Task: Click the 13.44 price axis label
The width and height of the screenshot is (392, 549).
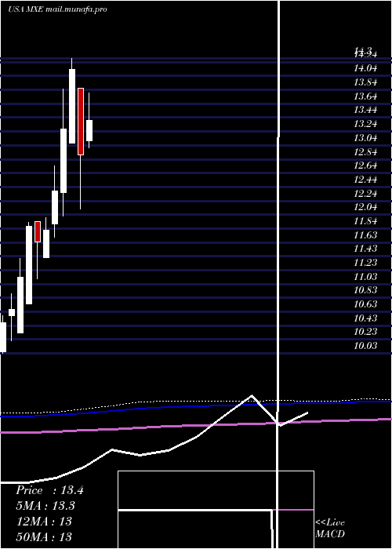Action: pos(365,110)
